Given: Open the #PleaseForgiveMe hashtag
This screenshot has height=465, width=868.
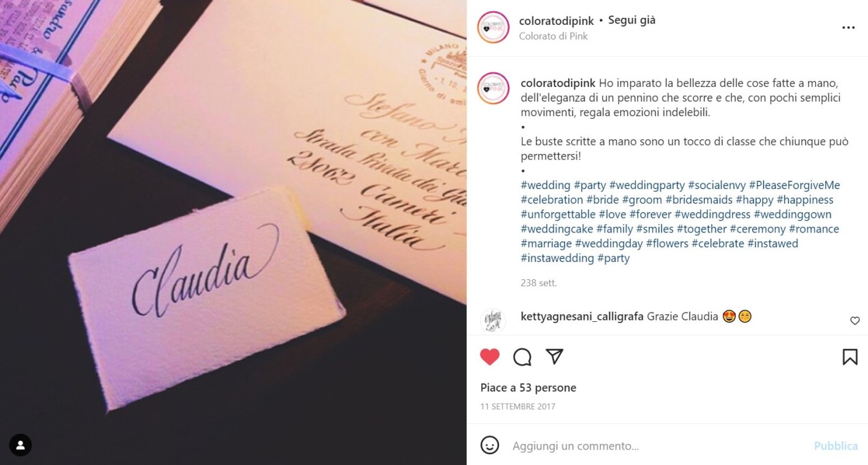Looking at the screenshot, I should tap(795, 185).
